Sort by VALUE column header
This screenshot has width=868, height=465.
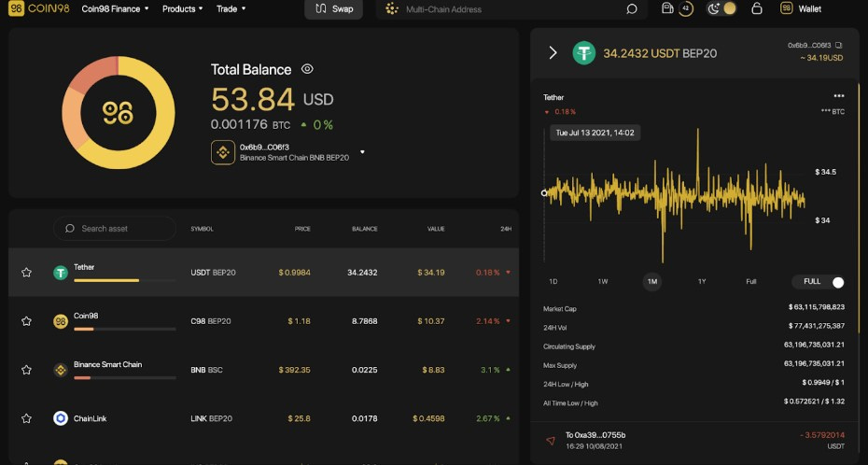click(436, 229)
